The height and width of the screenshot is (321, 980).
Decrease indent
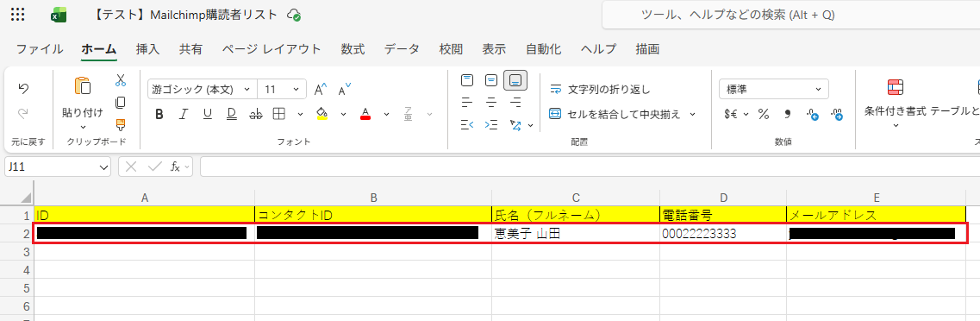click(x=467, y=124)
